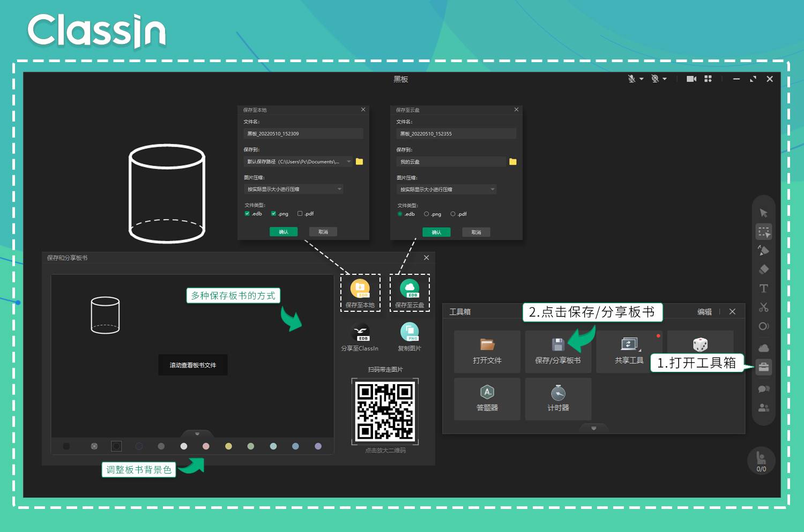Image resolution: width=804 pixels, height=532 pixels.
Task: Toggle .png checkbox in 保存至本地 dialog
Action: pyautogui.click(x=273, y=214)
